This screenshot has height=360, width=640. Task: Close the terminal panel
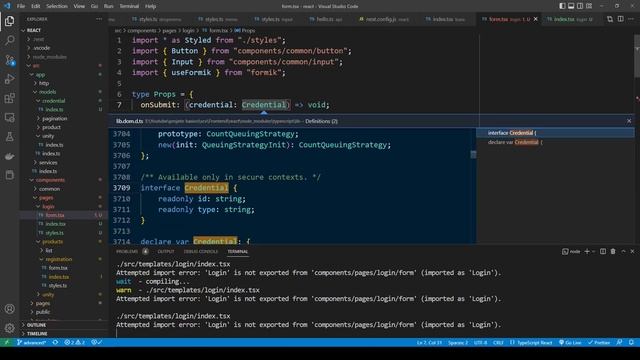pos(632,251)
